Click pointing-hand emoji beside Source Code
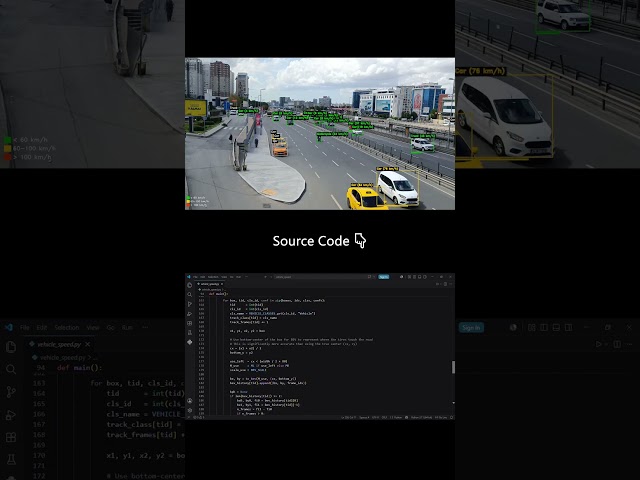This screenshot has width=640, height=480. point(360,241)
